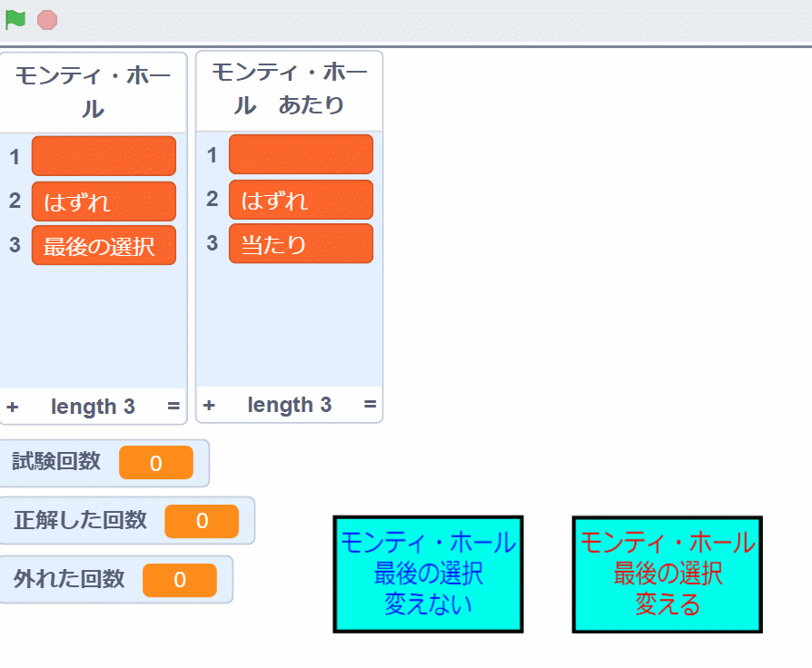Image resolution: width=812 pixels, height=668 pixels.
Task: Click length 3 text in モンティ・ホール list
Action: pyautogui.click(x=93, y=407)
